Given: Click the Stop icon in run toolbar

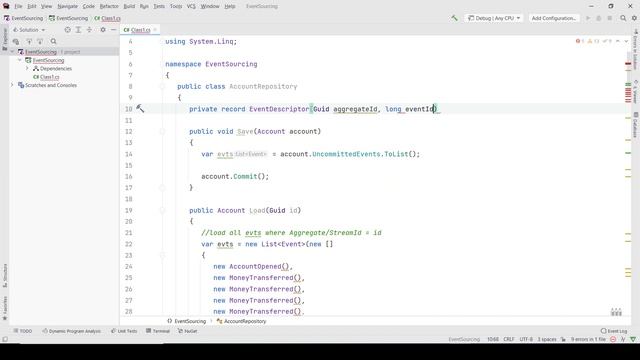Looking at the screenshot, I should click(610, 18).
